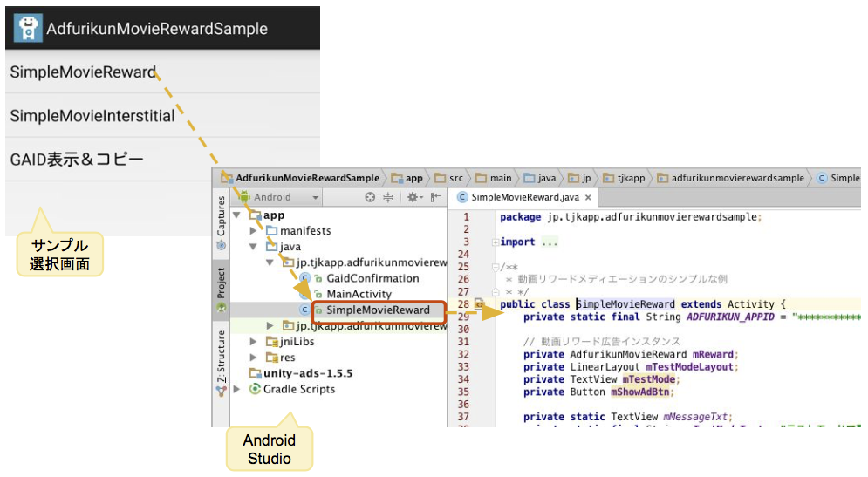This screenshot has width=868, height=477.
Task: Close the SimpleMovieReward.java editor tab
Action: click(588, 198)
